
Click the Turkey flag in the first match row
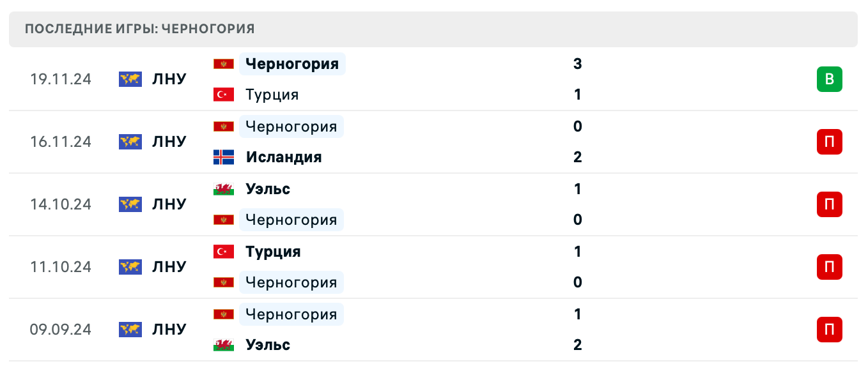(222, 94)
